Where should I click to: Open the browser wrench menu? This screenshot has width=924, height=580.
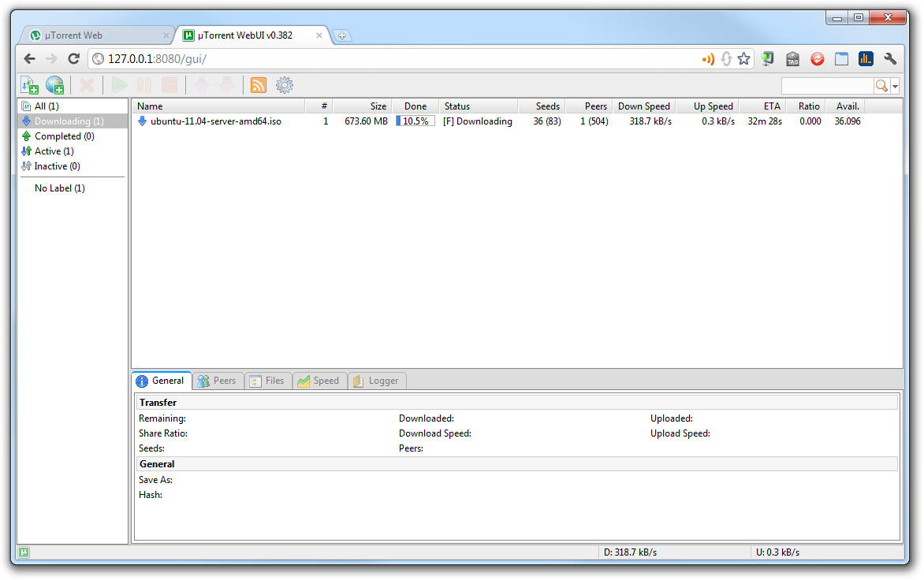click(890, 59)
